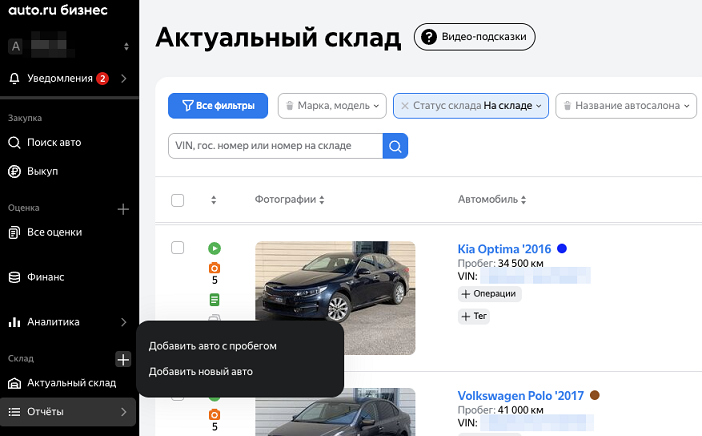Click the Актуальный склад garage icon
Viewport: 702px width, 436px height.
[x=14, y=384]
